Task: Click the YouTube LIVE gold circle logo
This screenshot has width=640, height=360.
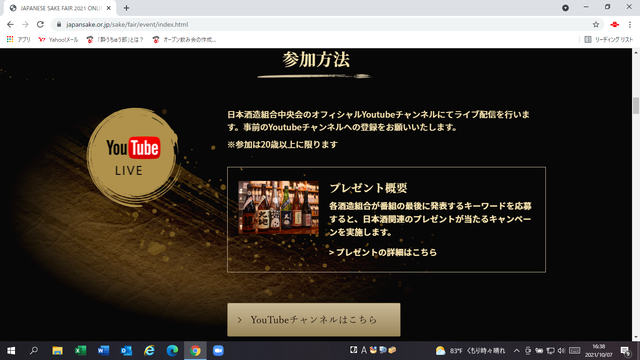Action: click(132, 157)
